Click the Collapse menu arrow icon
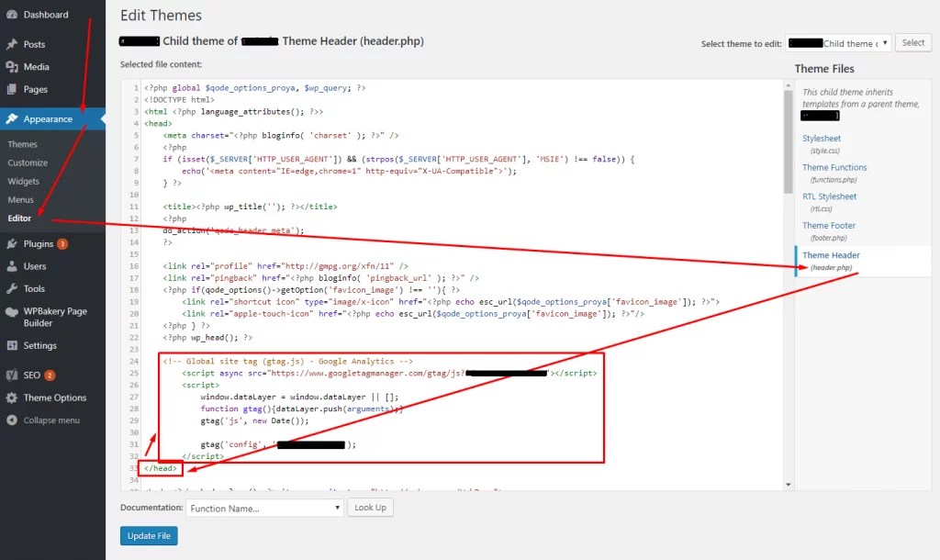The image size is (940, 560). pyautogui.click(x=11, y=420)
